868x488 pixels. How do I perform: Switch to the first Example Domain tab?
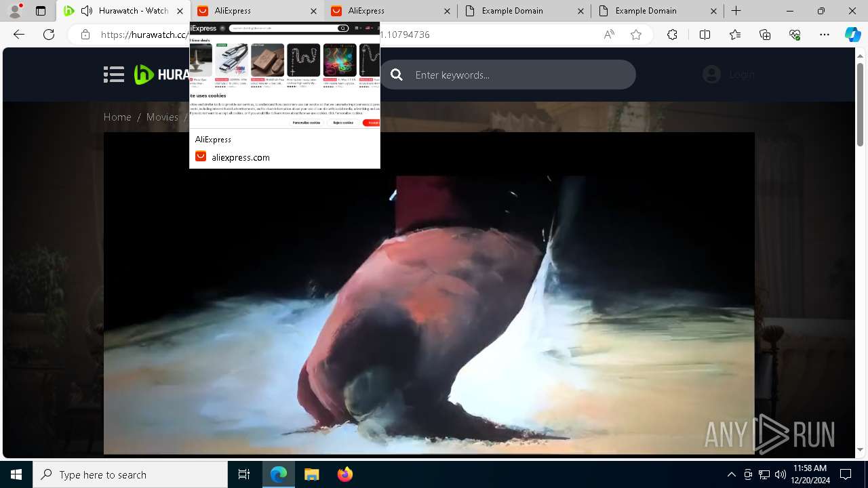click(x=523, y=11)
